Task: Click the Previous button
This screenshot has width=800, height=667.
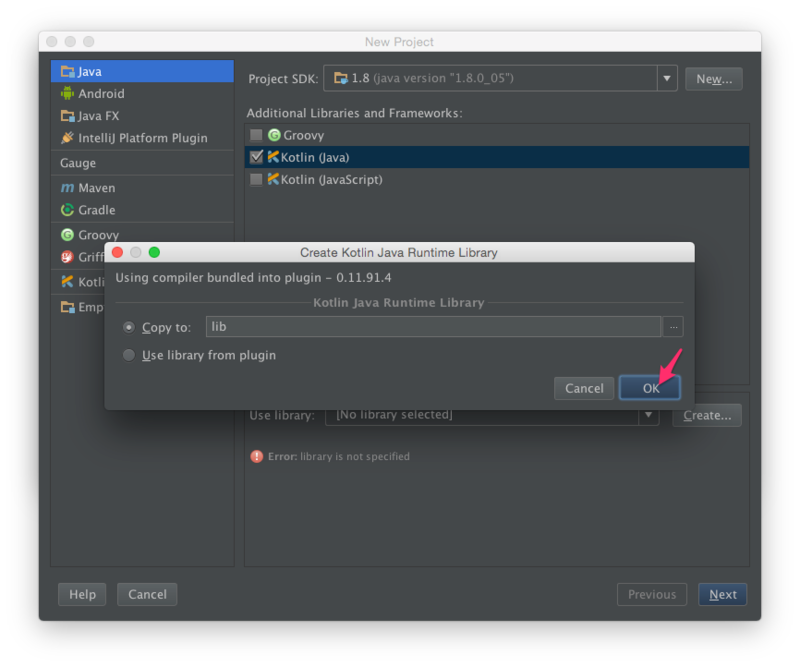Action: pyautogui.click(x=652, y=595)
